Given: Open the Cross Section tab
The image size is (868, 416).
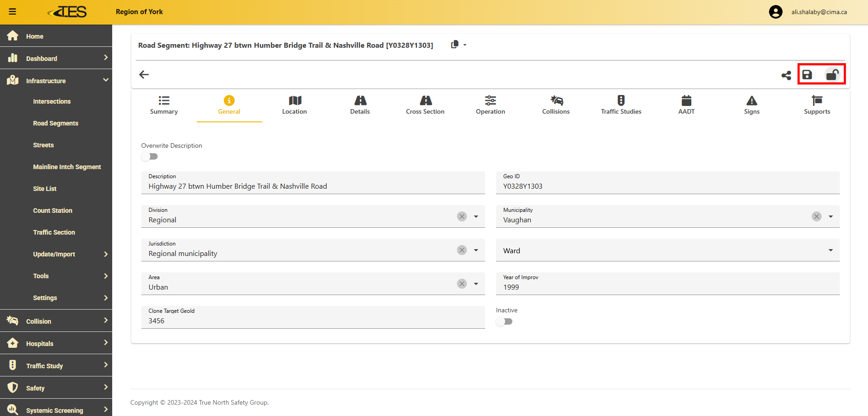Looking at the screenshot, I should (425, 105).
